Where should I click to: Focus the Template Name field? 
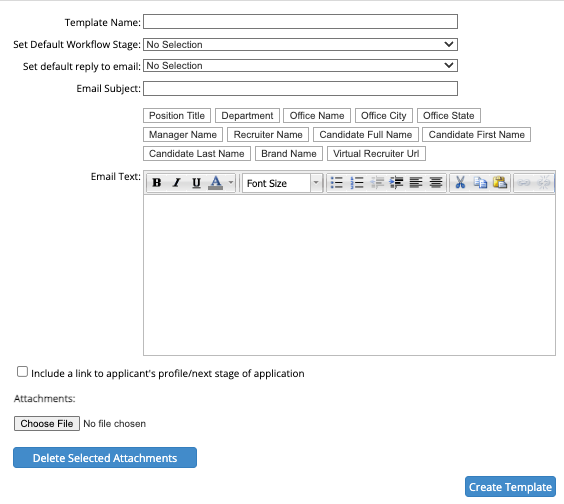click(300, 22)
